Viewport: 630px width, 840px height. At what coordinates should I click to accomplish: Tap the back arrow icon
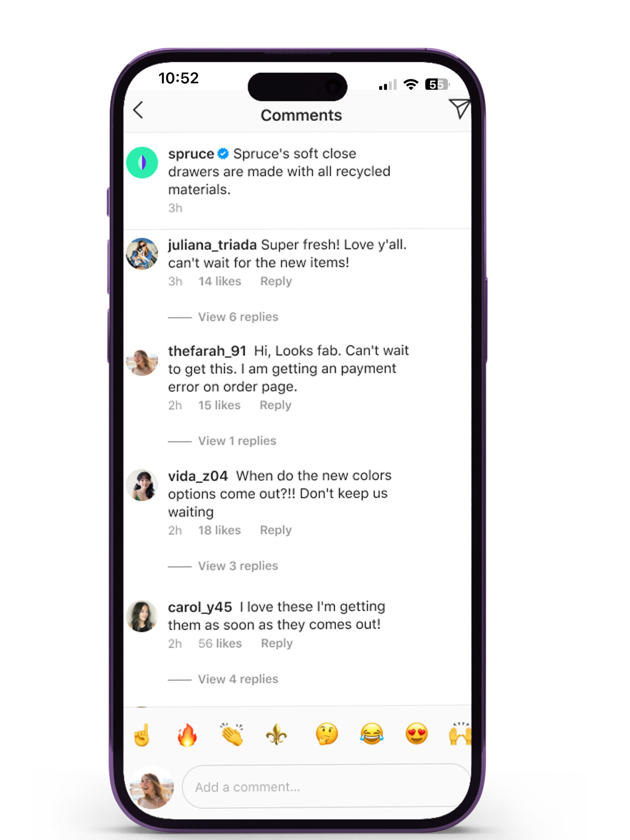pyautogui.click(x=138, y=110)
